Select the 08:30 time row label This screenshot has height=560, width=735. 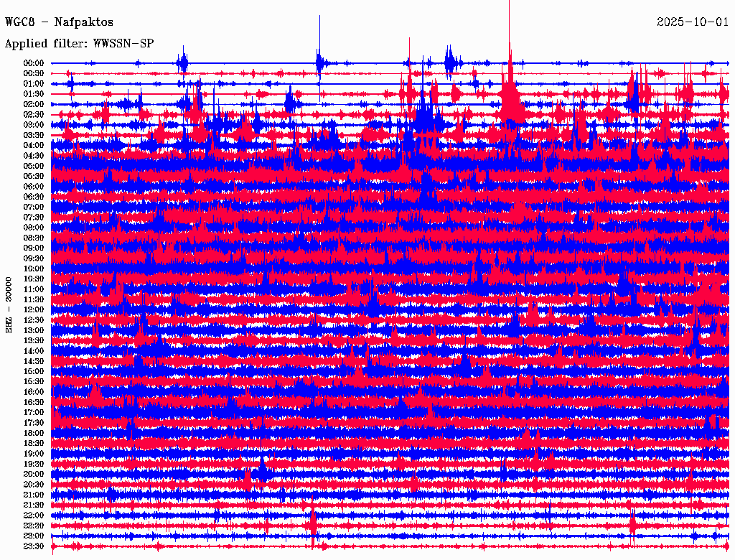point(34,238)
